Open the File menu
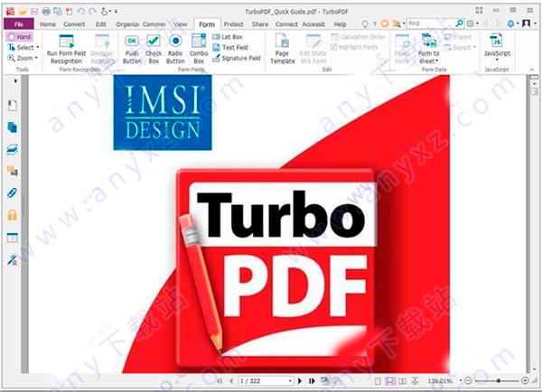This screenshot has height=392, width=542. click(x=19, y=23)
